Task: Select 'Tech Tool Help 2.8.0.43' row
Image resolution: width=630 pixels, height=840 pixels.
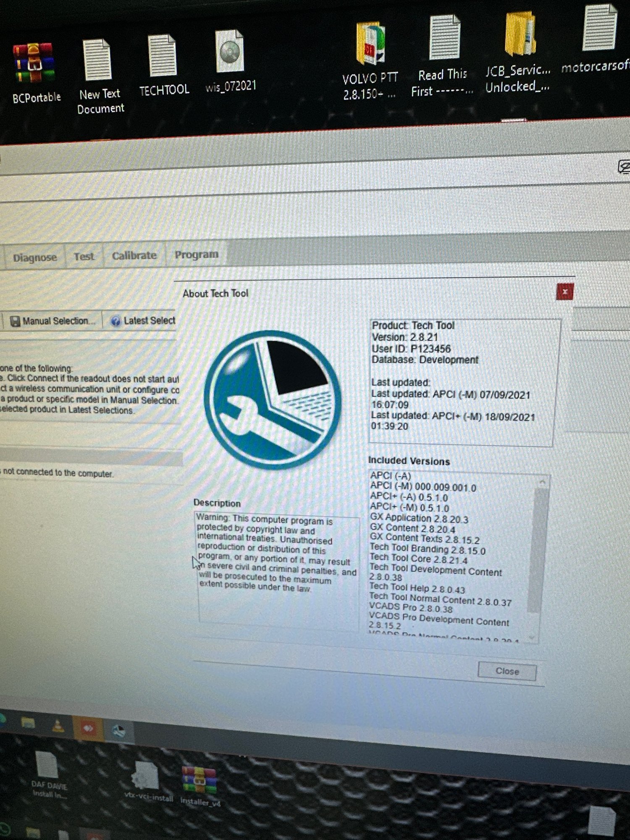Action: click(x=417, y=588)
